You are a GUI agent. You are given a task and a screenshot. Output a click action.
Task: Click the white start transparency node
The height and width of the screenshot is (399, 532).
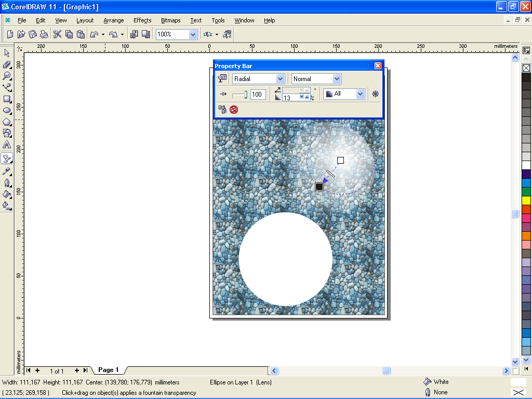click(340, 160)
